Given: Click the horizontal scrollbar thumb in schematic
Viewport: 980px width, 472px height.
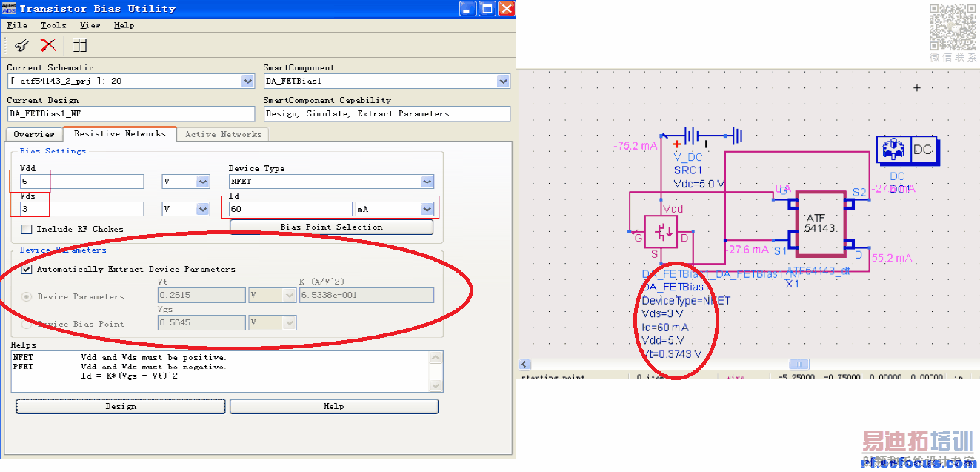Looking at the screenshot, I should tap(799, 365).
